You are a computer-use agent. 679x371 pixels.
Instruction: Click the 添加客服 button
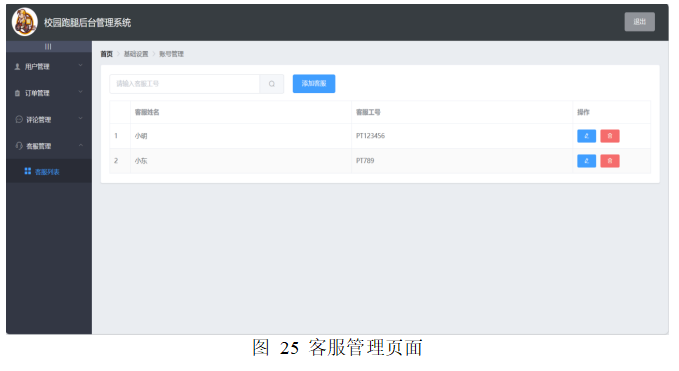(x=314, y=84)
